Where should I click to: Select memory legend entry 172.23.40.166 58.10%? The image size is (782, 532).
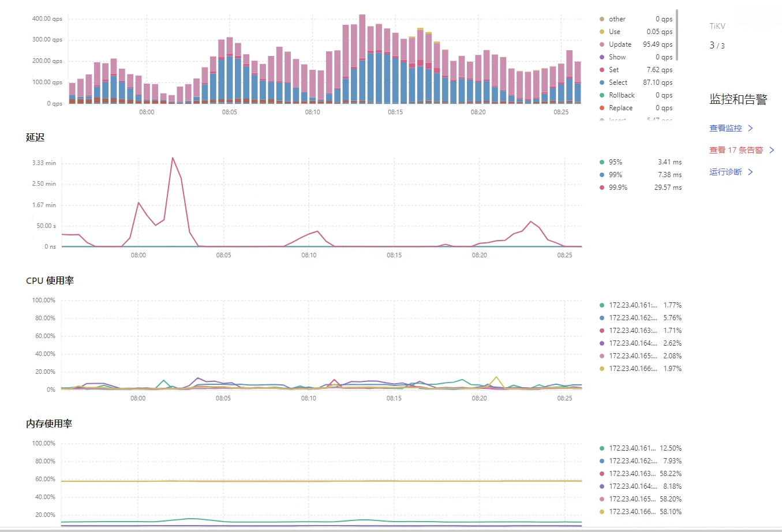pos(641,512)
